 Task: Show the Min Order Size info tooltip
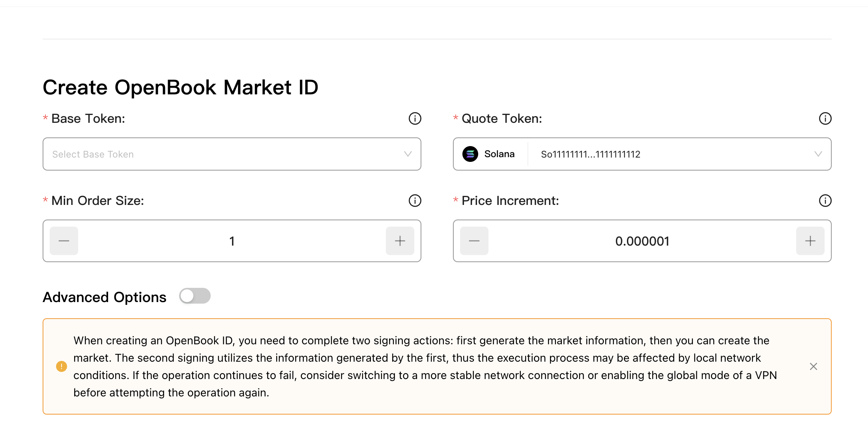415,201
